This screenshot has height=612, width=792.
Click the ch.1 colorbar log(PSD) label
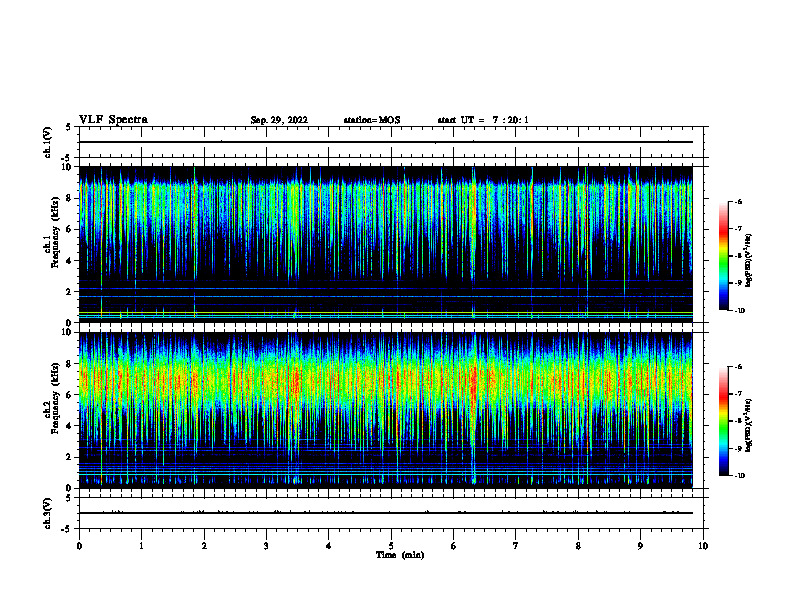pyautogui.click(x=748, y=260)
